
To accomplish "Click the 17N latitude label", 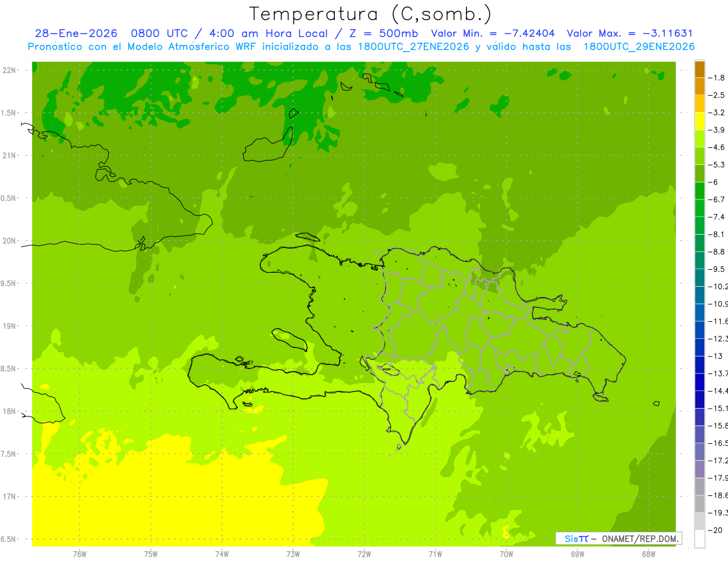I will tap(9, 497).
